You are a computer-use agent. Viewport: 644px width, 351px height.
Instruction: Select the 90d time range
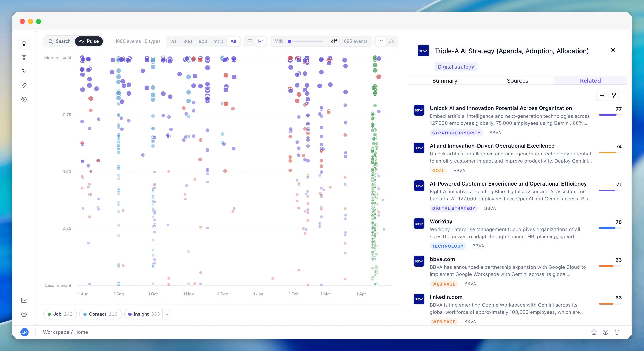[203, 41]
